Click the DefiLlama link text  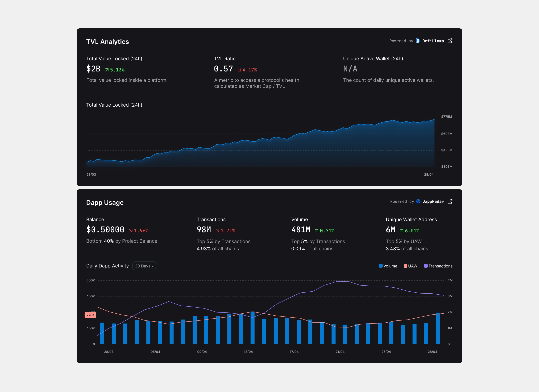point(433,41)
